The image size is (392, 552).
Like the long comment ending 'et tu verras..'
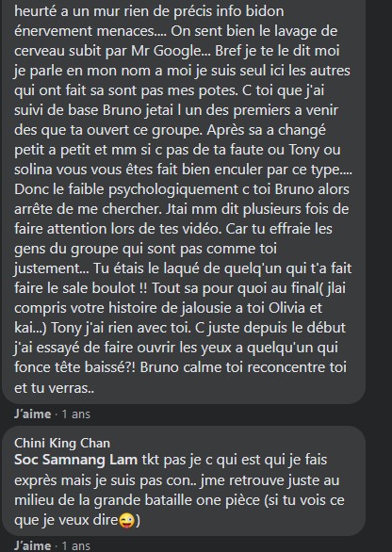coord(33,414)
